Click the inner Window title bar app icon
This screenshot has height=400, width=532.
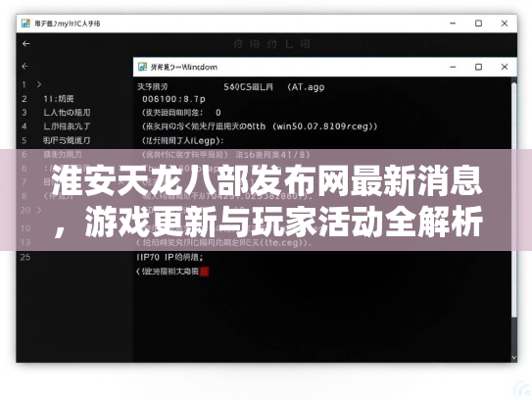click(142, 67)
